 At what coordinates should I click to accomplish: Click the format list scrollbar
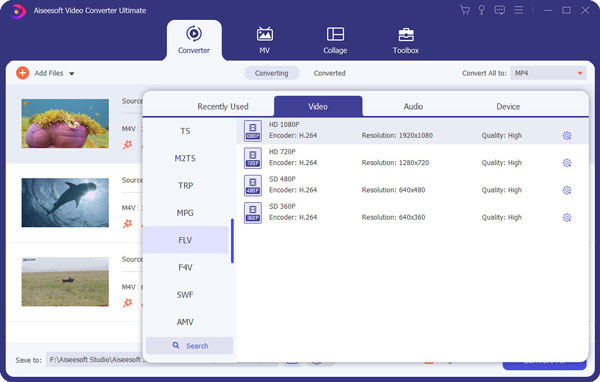[x=232, y=241]
